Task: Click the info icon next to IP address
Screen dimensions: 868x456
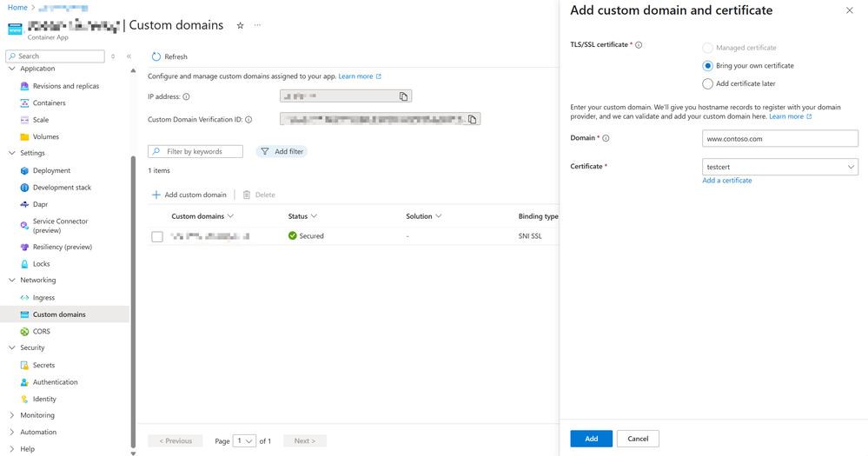Action: click(x=186, y=96)
